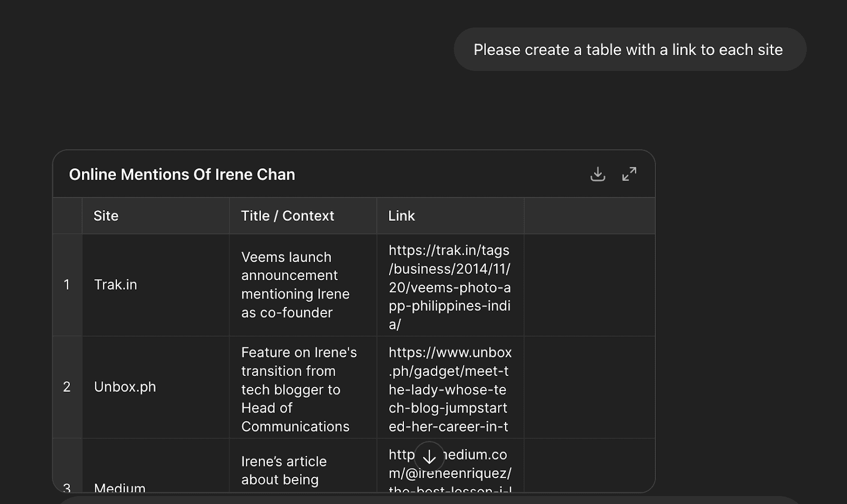This screenshot has width=847, height=504.
Task: Click the Unbox.ph site cell
Action: pos(156,387)
